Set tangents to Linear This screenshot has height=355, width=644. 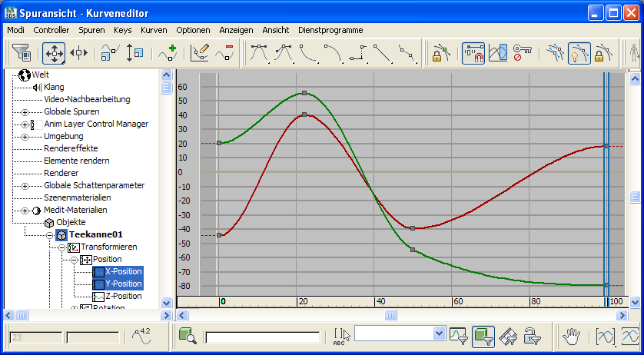(383, 54)
